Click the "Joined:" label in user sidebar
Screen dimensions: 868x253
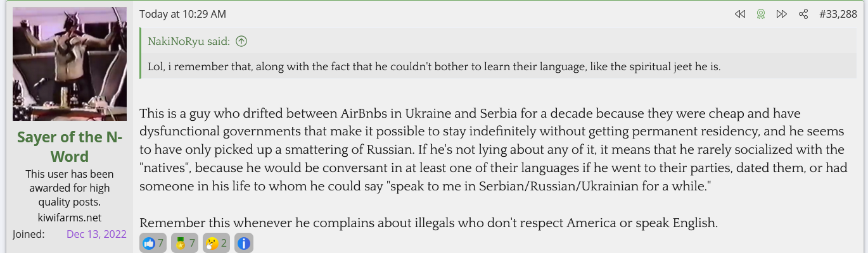29,234
